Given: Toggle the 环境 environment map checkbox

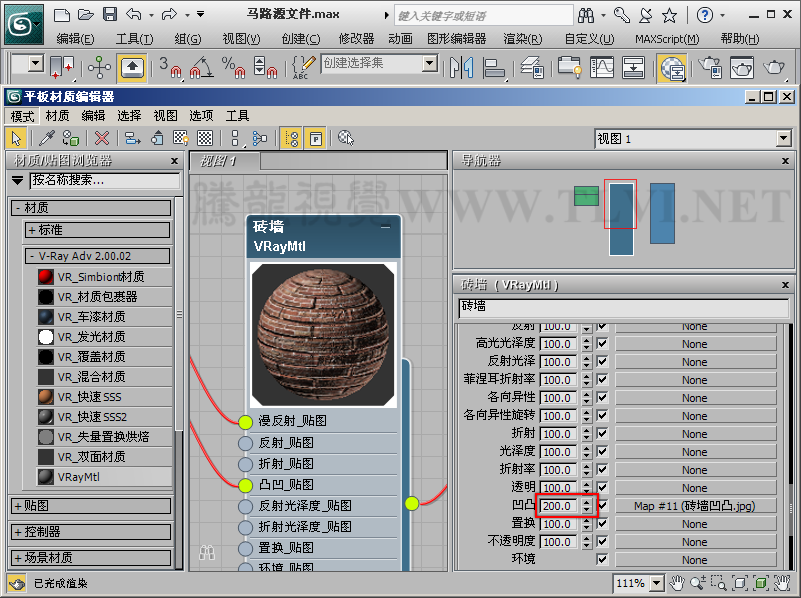Looking at the screenshot, I should coord(602,560).
